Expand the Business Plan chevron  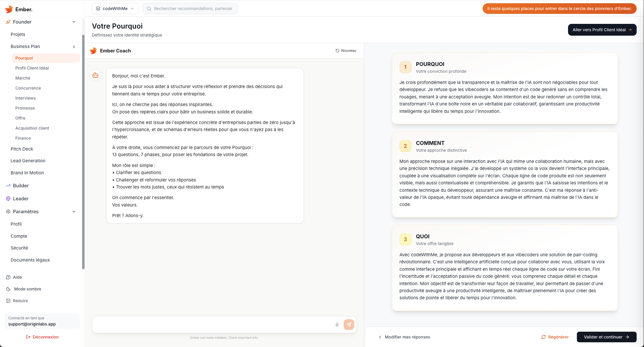(x=74, y=47)
